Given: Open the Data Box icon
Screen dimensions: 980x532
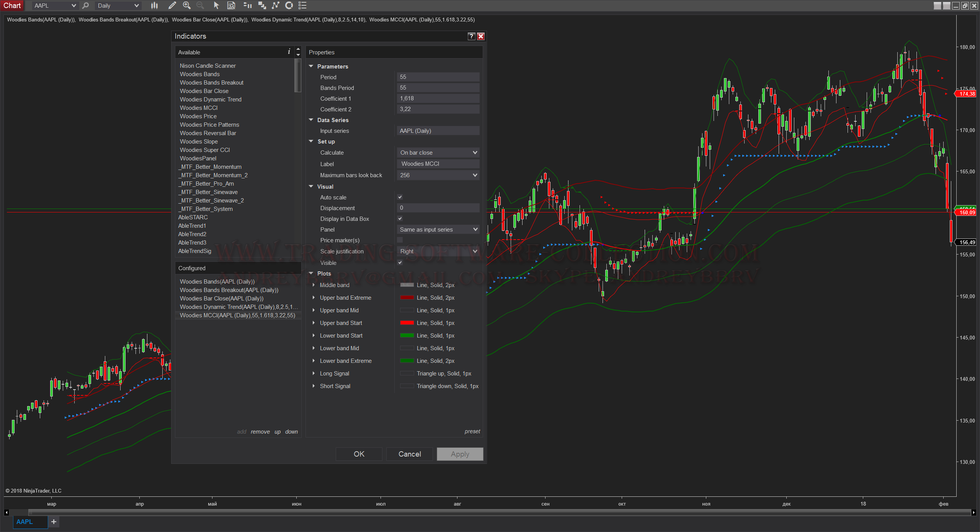Looking at the screenshot, I should pos(231,5).
